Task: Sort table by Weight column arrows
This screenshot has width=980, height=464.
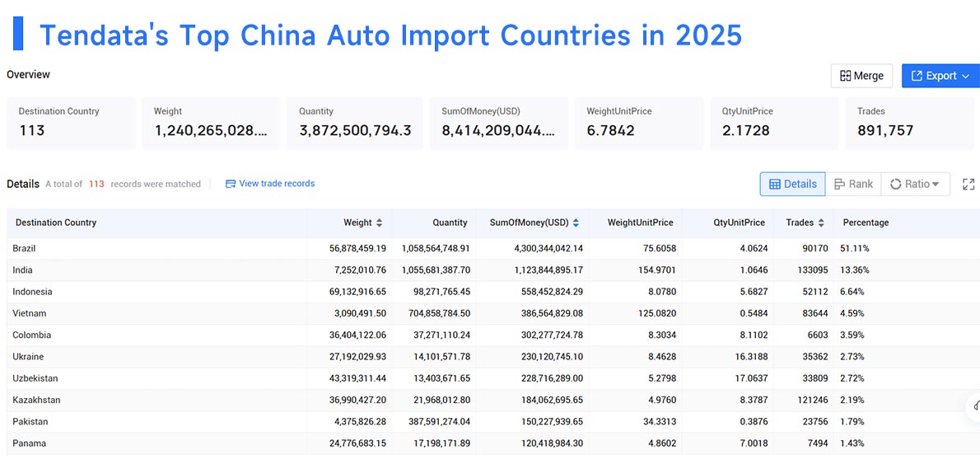Action: coord(379,223)
